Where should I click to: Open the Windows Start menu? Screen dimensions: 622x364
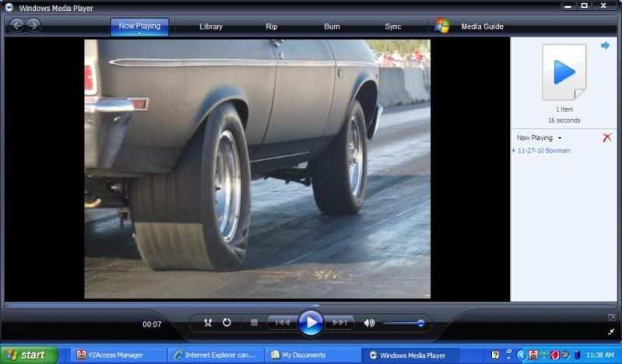click(29, 355)
